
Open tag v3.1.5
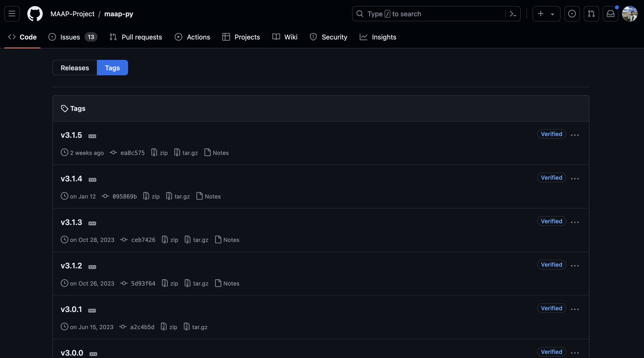pyautogui.click(x=71, y=135)
